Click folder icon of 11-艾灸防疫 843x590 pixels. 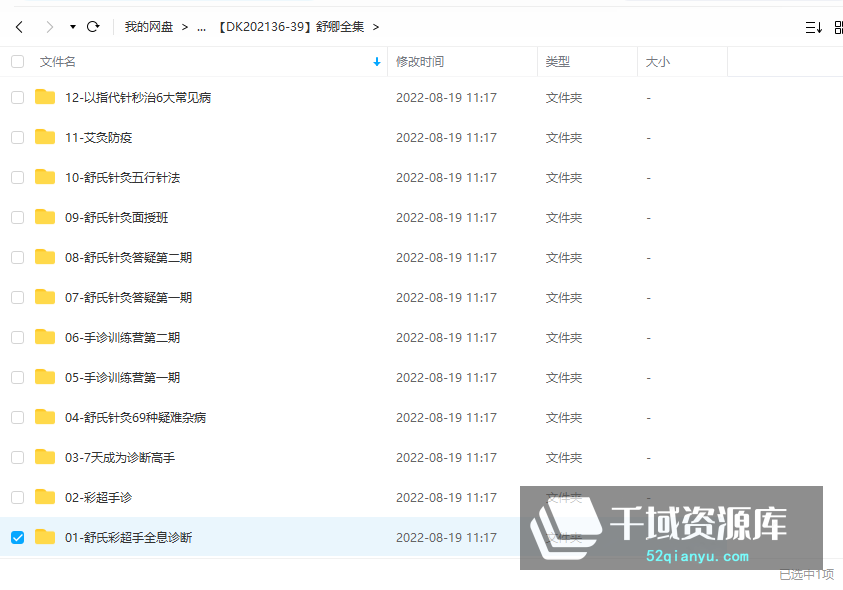point(45,137)
